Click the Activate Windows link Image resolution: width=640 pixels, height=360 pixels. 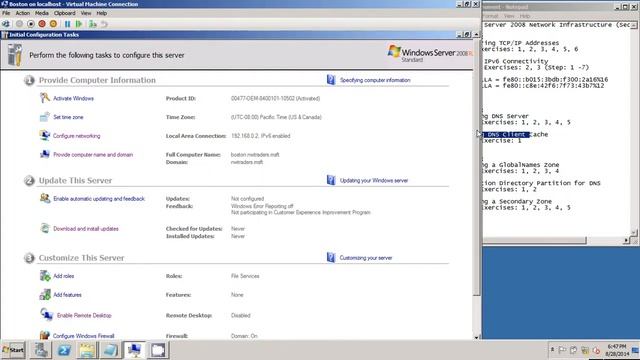73,98
